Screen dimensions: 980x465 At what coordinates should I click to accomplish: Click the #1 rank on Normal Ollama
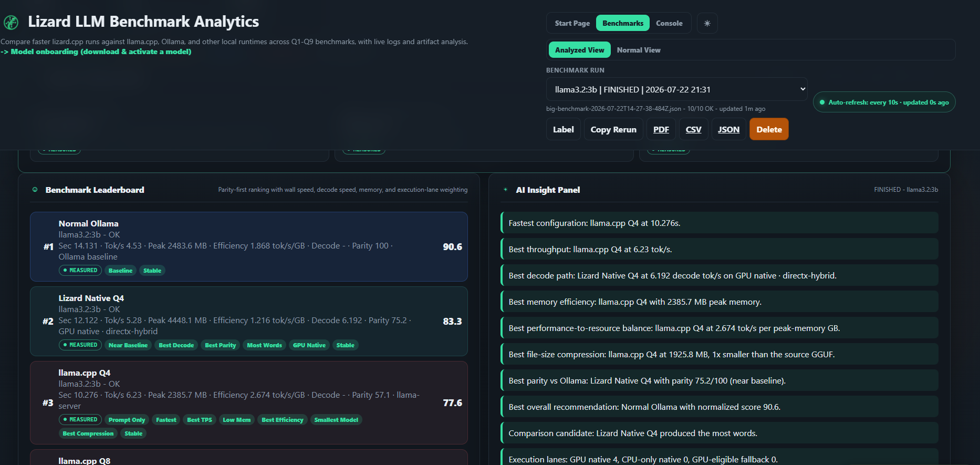pos(48,246)
